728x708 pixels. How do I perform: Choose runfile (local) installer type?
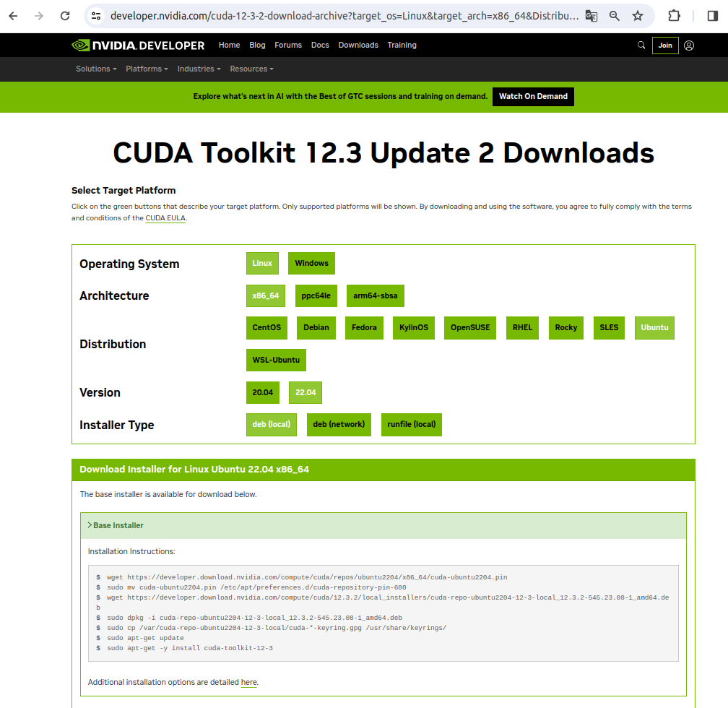coord(412,425)
